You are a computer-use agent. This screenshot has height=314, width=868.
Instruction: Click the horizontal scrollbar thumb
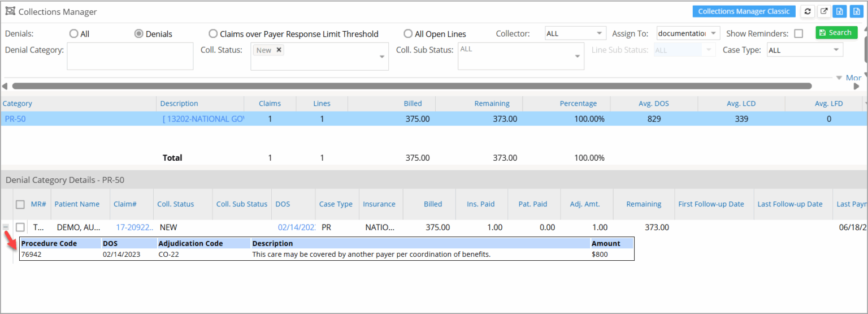click(x=411, y=86)
